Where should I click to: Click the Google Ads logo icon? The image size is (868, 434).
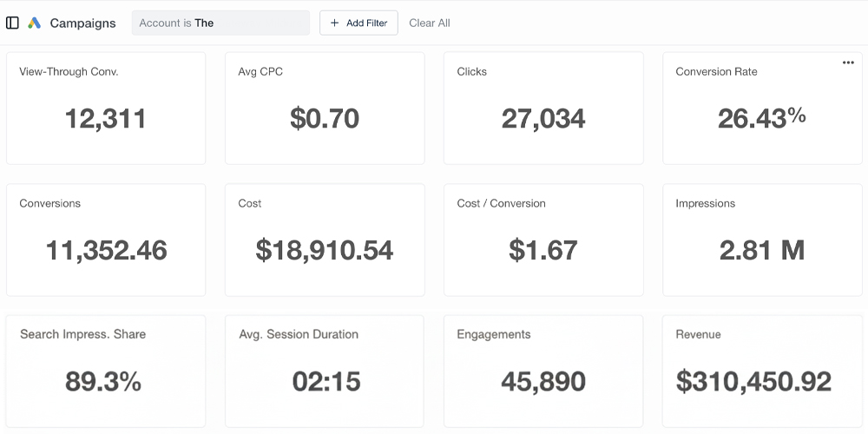35,23
